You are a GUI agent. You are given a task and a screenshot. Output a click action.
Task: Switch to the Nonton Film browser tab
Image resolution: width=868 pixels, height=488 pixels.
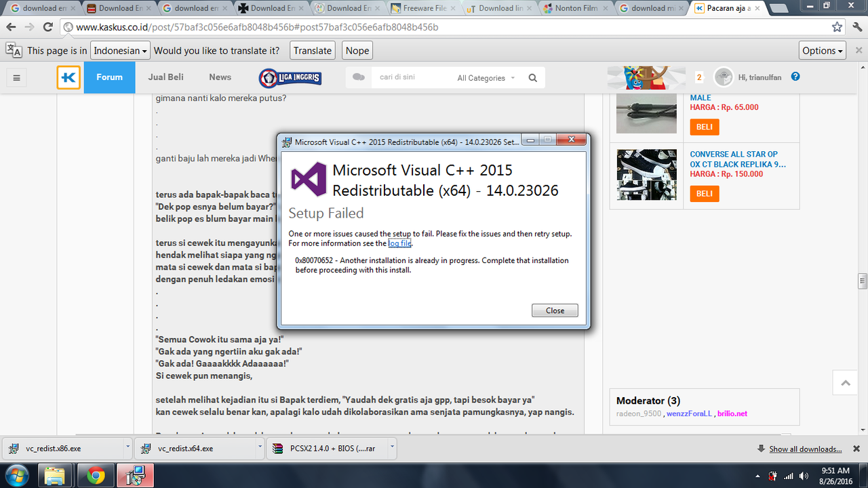click(575, 8)
